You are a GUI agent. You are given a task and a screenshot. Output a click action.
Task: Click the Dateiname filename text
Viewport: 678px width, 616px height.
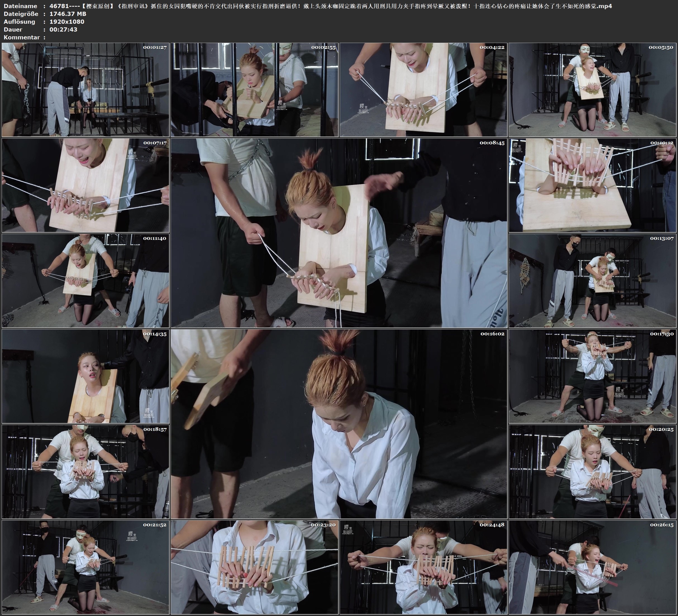330,6
